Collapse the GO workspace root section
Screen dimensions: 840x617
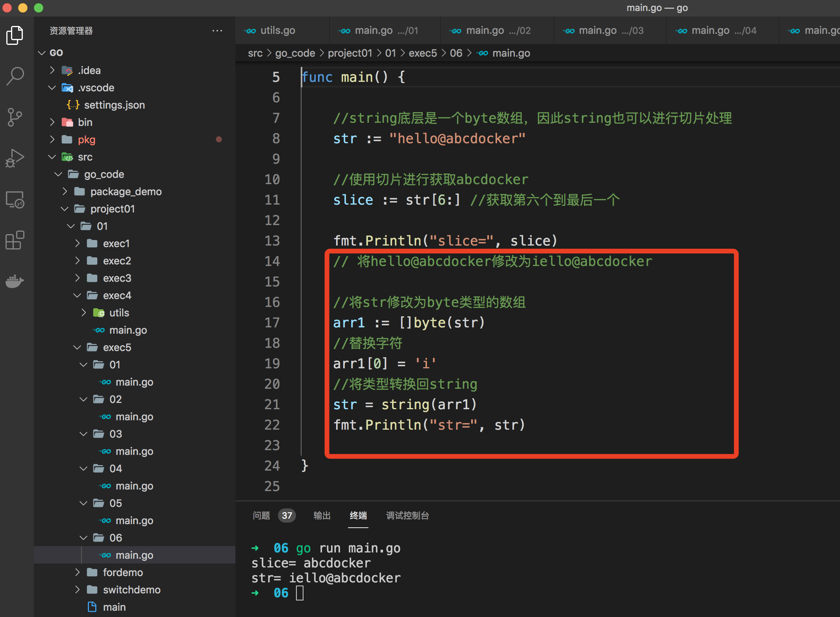pyautogui.click(x=56, y=53)
